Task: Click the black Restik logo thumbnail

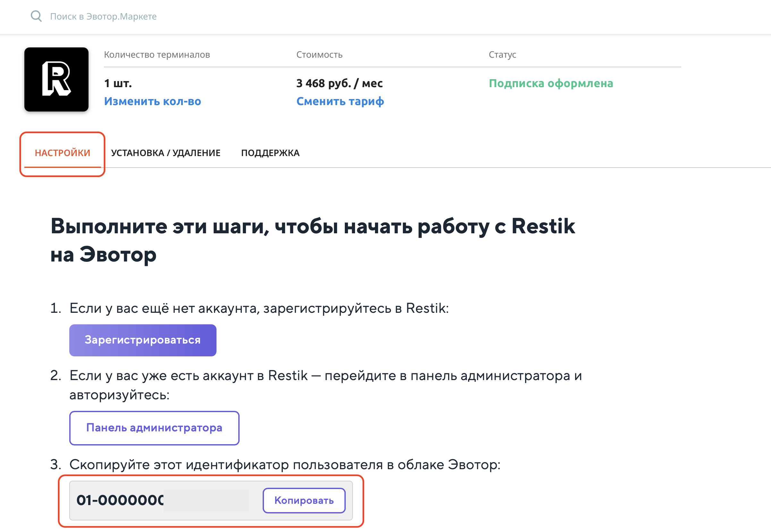Action: tap(56, 79)
